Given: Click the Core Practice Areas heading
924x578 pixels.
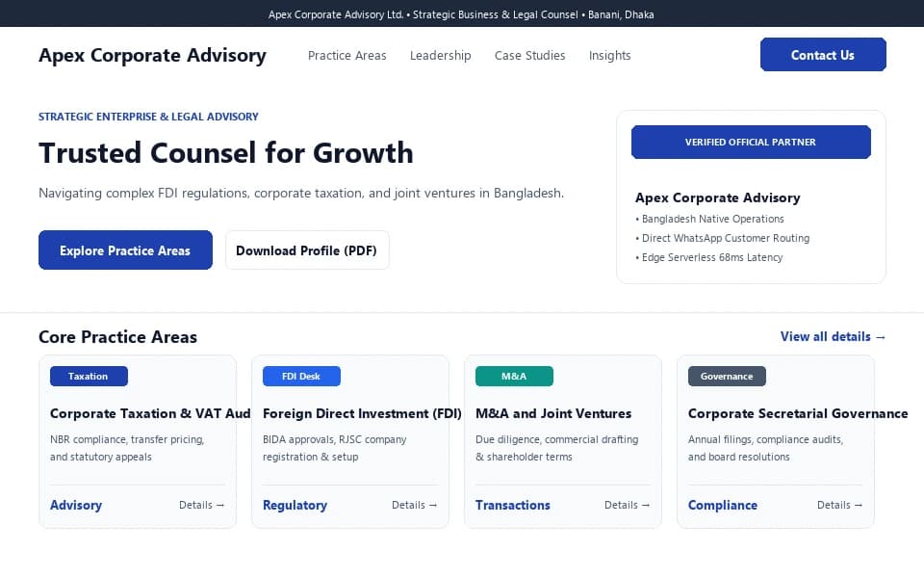Looking at the screenshot, I should (x=117, y=337).
